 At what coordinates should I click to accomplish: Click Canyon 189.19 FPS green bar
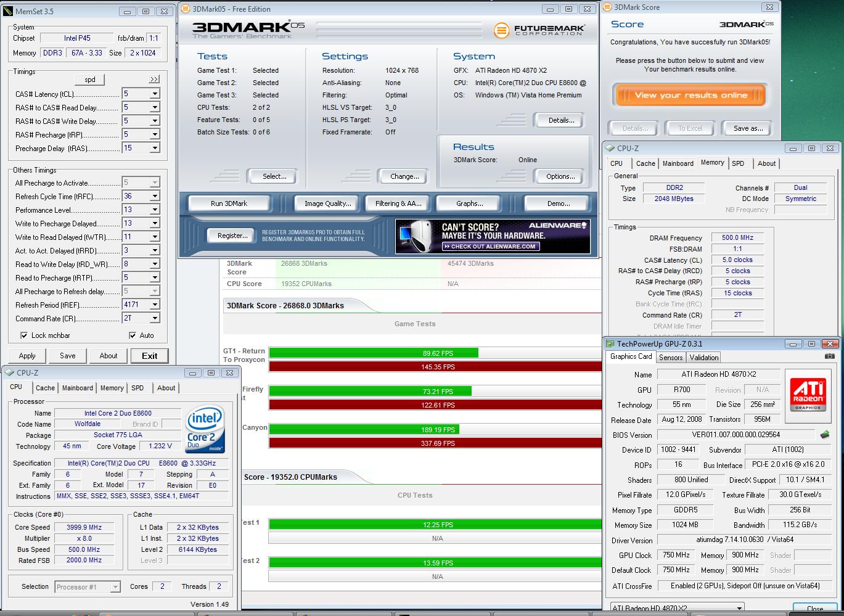tap(364, 430)
